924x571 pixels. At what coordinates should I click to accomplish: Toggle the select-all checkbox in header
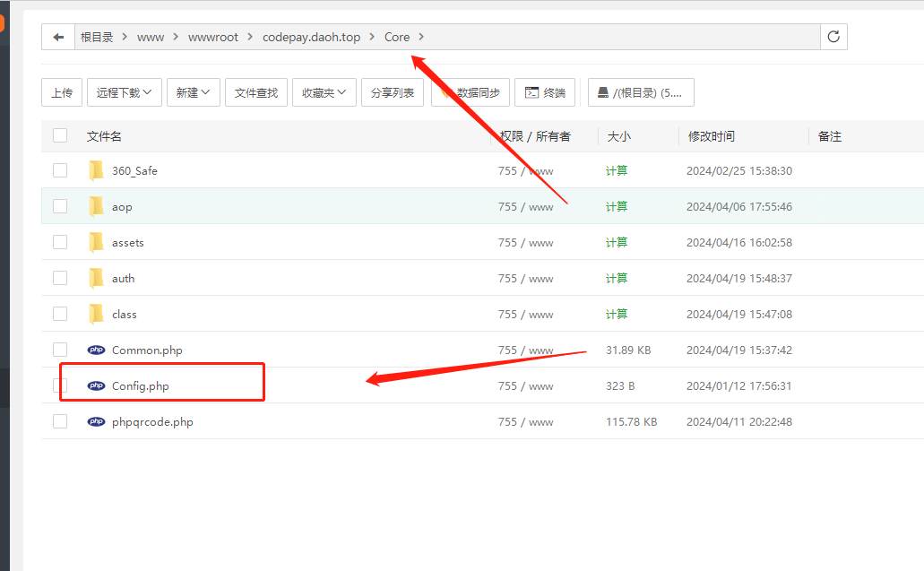click(x=60, y=136)
